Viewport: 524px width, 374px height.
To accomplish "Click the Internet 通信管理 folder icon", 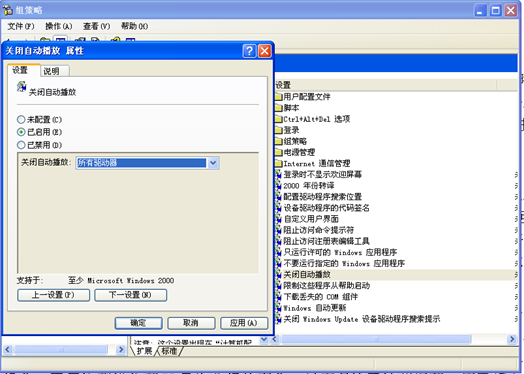I will pyautogui.click(x=279, y=163).
